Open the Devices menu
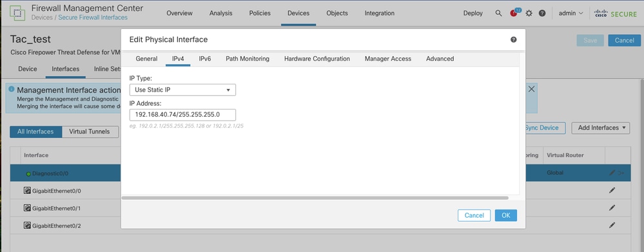The width and height of the screenshot is (644, 252). [298, 13]
